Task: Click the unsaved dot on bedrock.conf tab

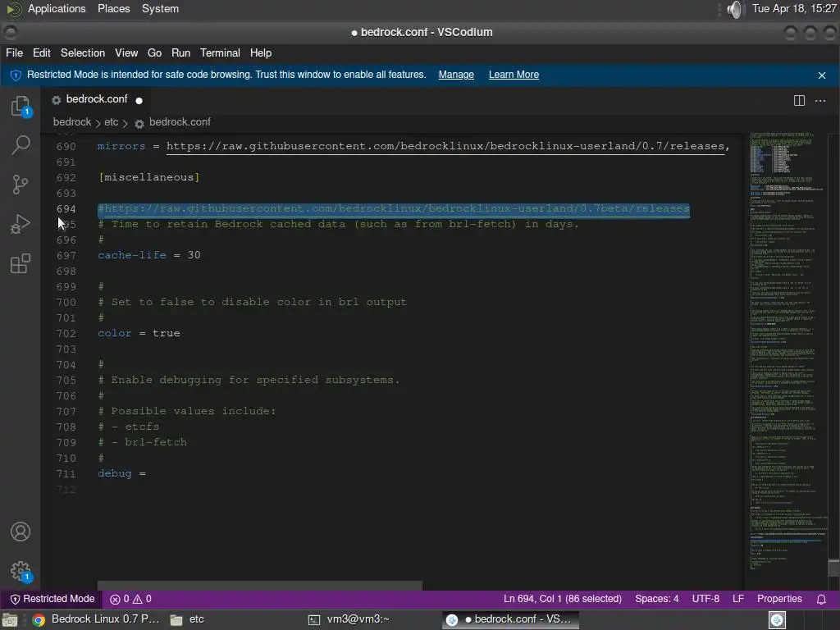Action: (x=139, y=100)
